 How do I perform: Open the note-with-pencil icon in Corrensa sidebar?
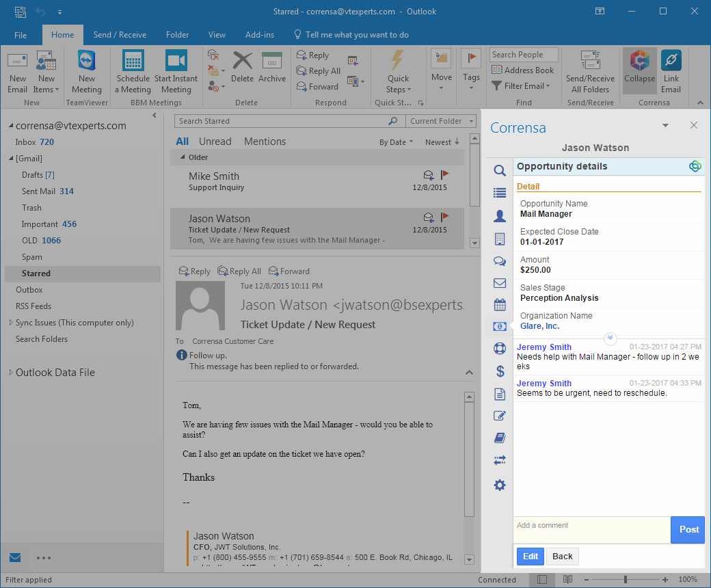coord(499,416)
